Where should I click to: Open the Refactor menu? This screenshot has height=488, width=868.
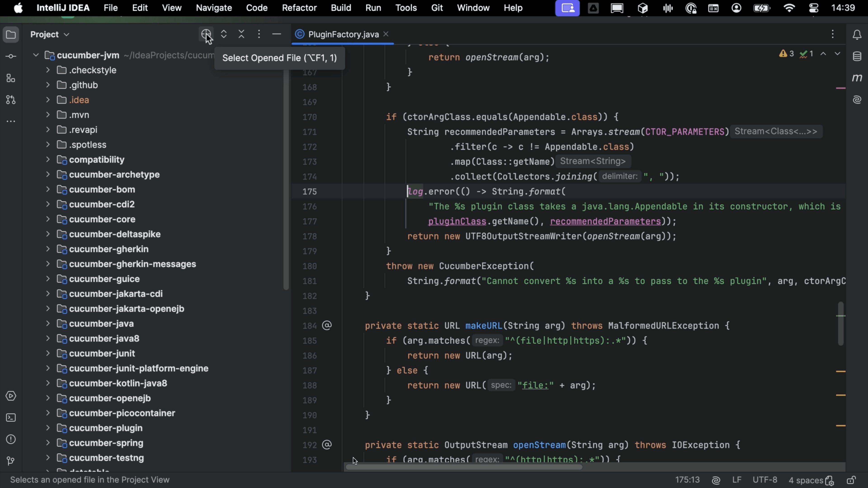click(x=299, y=8)
